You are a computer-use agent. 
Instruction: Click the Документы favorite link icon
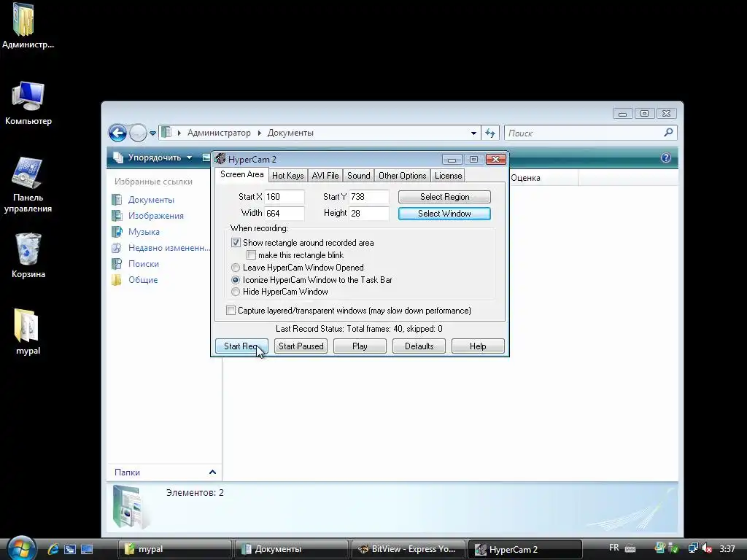(x=117, y=200)
